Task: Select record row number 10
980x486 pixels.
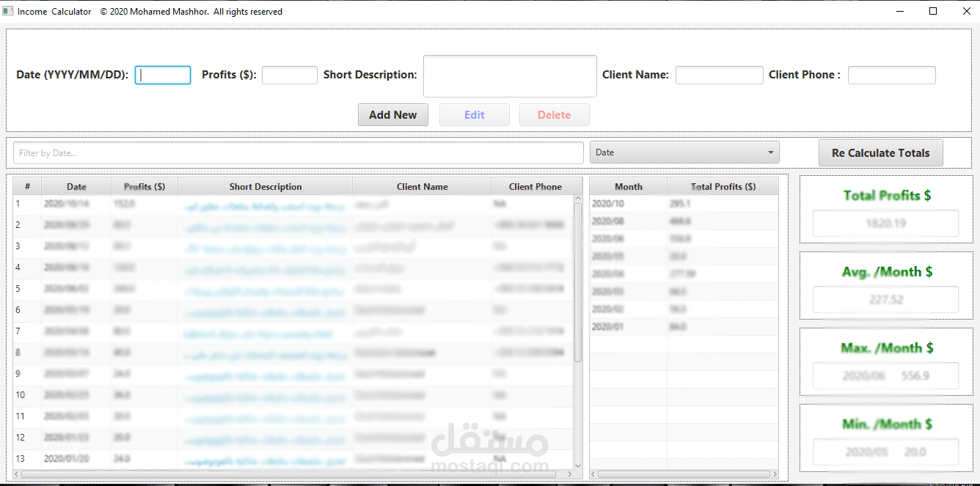Action: 293,395
